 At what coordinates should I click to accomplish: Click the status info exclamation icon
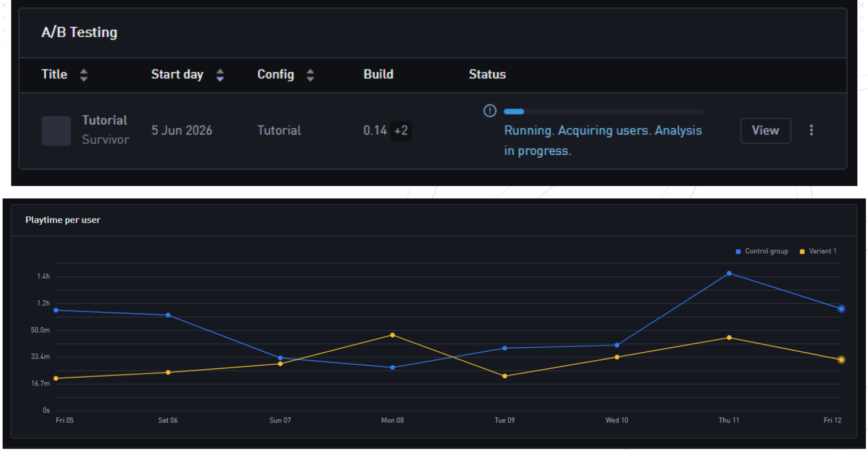point(490,111)
